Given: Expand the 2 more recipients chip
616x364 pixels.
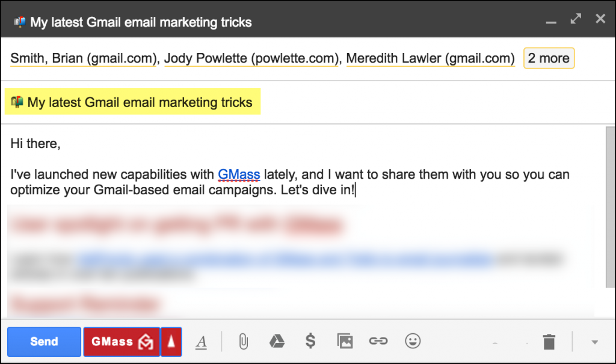Looking at the screenshot, I should point(548,58).
